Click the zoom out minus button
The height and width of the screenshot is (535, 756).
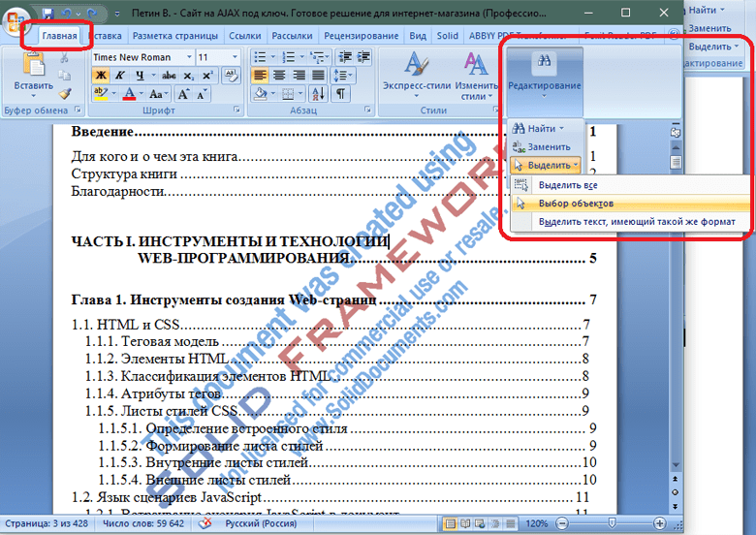click(562, 523)
